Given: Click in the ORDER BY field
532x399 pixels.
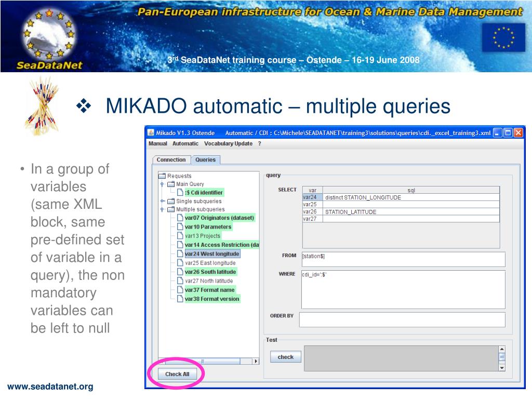Looking at the screenshot, I should 402,320.
